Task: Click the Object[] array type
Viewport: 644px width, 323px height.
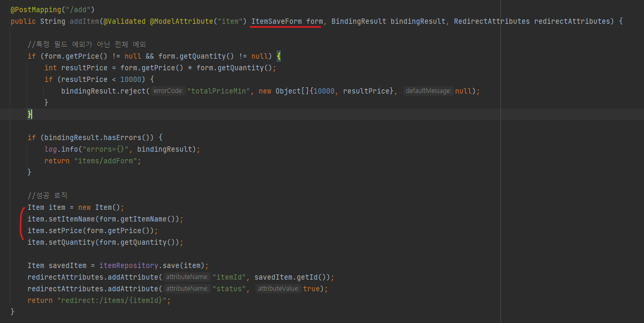Action: [x=292, y=91]
